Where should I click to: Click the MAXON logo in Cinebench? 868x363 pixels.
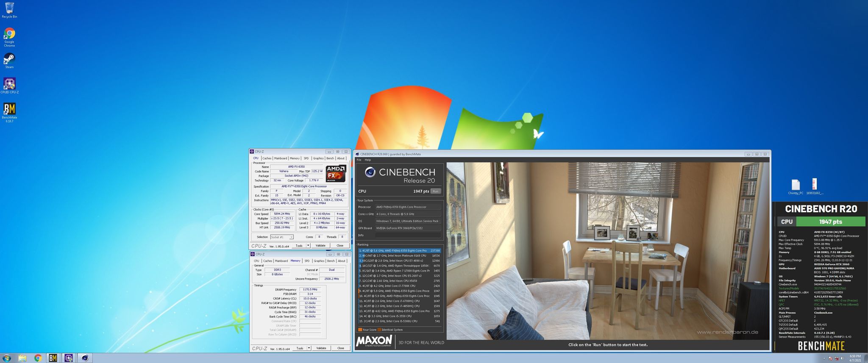click(374, 341)
